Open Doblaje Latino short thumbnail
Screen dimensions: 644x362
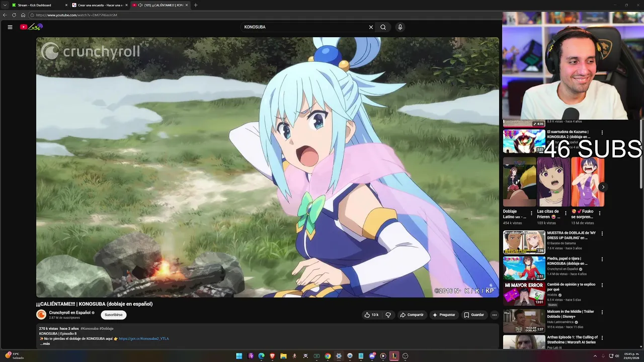tap(519, 182)
